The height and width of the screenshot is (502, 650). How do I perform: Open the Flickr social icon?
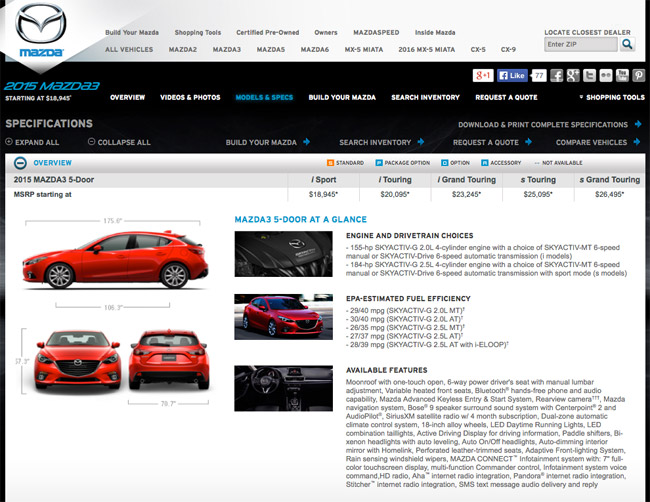click(606, 75)
